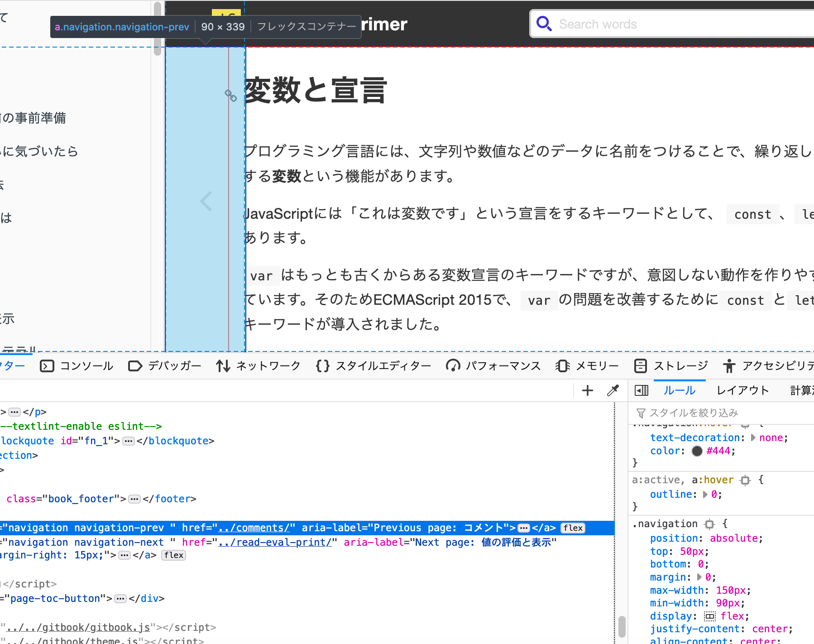This screenshot has height=644, width=814.
Task: Click the crosshair icon beside a:active, a:hover rule
Action: tap(746, 480)
